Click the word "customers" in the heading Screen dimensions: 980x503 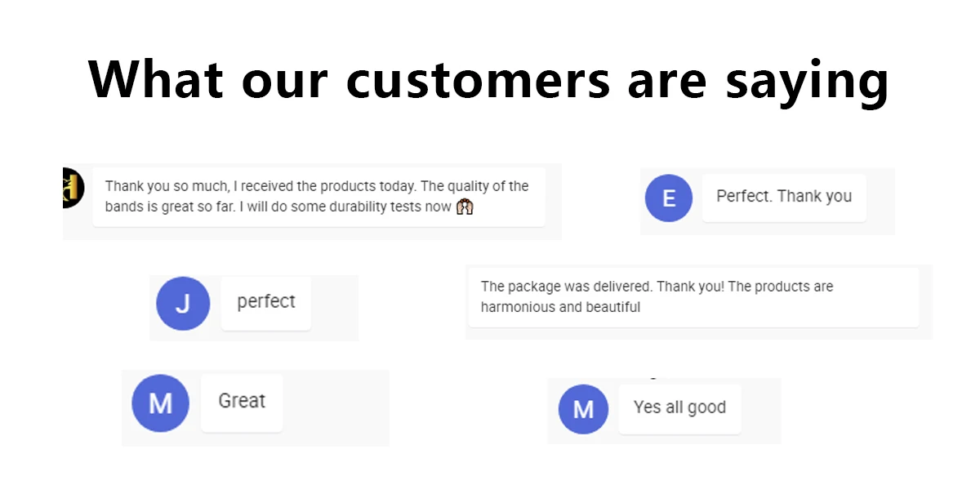tap(478, 80)
